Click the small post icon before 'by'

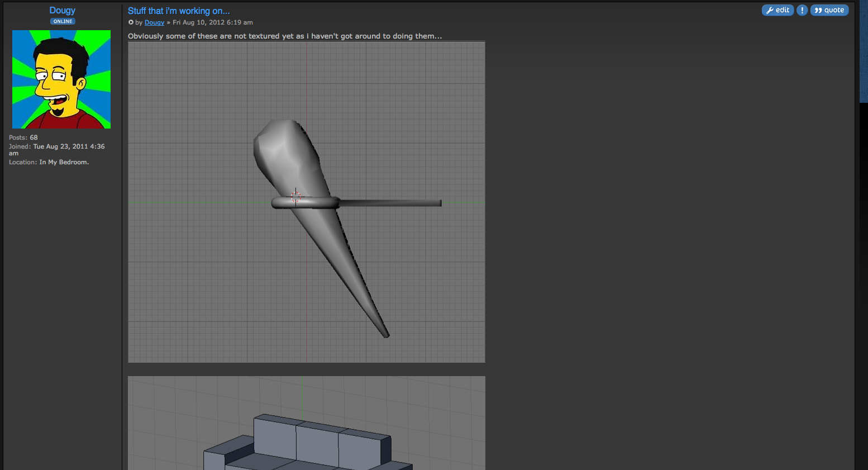tap(131, 22)
